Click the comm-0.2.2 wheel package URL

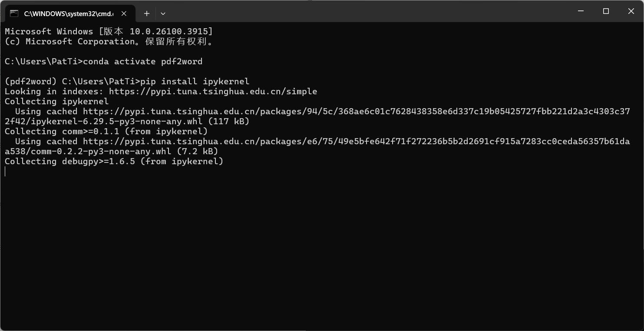pos(317,146)
